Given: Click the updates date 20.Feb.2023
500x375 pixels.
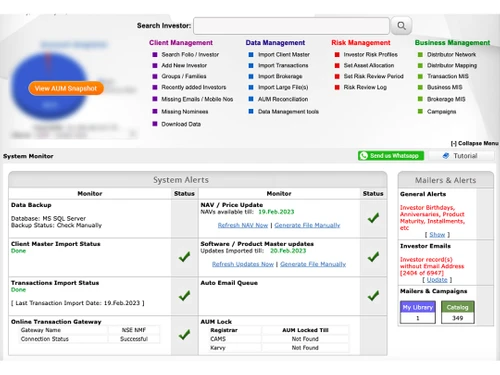Looking at the screenshot, I should pyautogui.click(x=288, y=251).
